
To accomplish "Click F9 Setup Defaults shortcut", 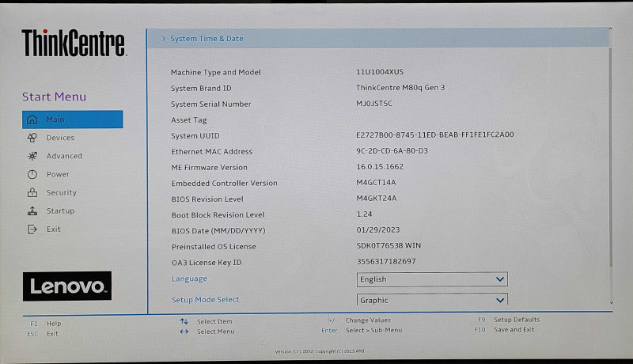I will 509,320.
